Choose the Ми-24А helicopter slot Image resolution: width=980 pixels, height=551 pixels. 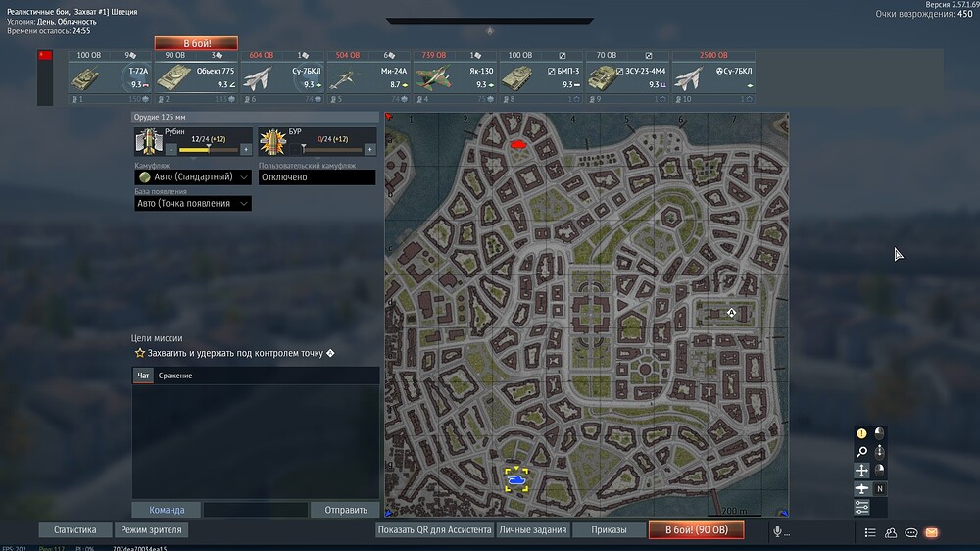(x=368, y=76)
